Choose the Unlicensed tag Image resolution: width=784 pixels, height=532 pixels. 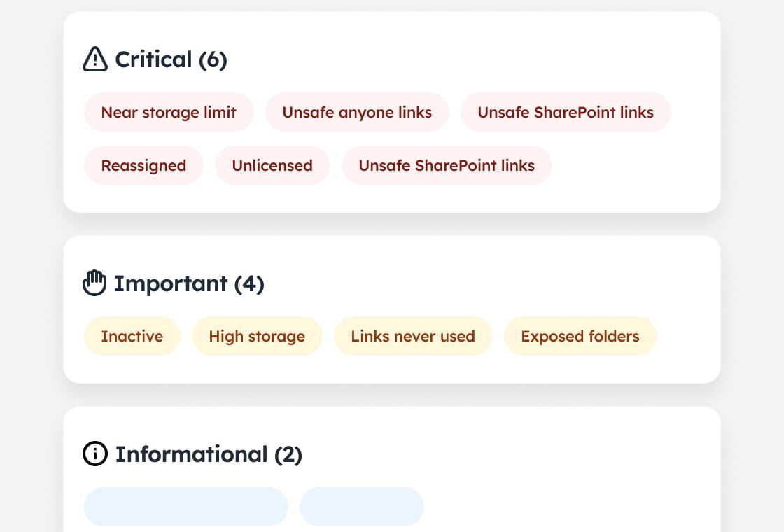(x=272, y=165)
